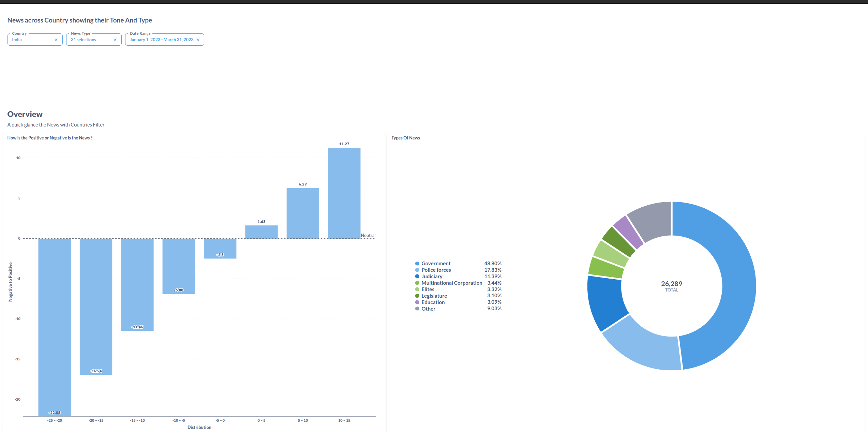Click the tallest bar labeled 11.27

pyautogui.click(x=344, y=193)
